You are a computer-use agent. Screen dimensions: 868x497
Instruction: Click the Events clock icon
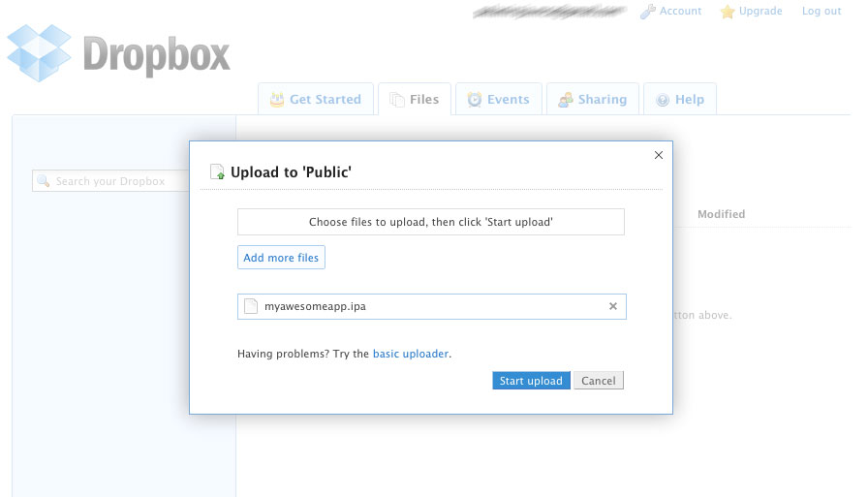point(475,100)
